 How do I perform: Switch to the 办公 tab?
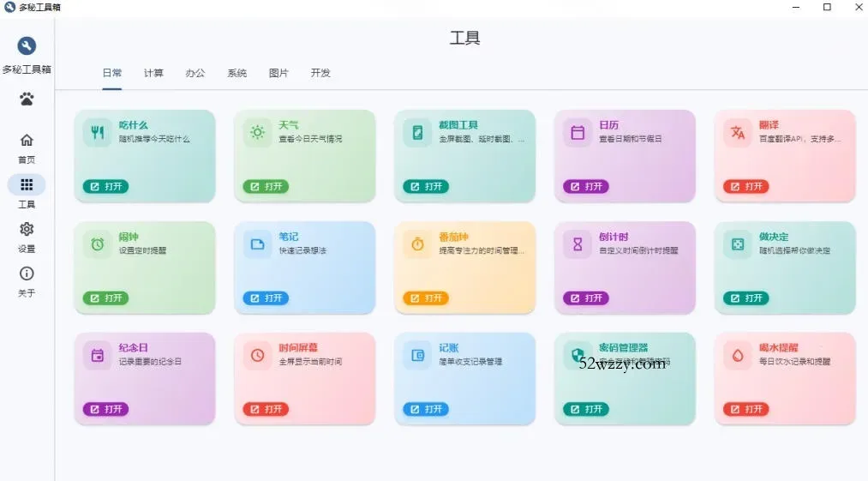pos(195,73)
